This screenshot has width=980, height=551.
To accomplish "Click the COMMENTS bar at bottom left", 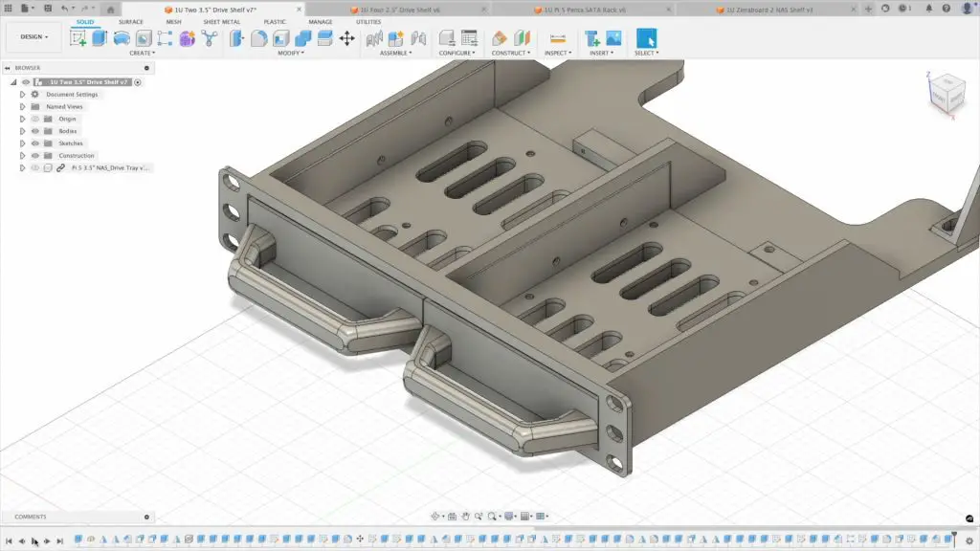I will (x=29, y=517).
